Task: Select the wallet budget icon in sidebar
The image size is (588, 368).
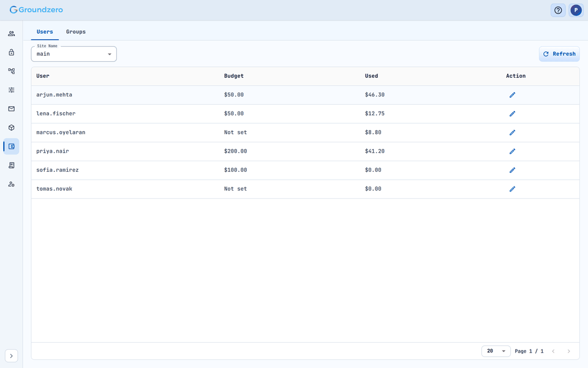Action: pyautogui.click(x=11, y=146)
